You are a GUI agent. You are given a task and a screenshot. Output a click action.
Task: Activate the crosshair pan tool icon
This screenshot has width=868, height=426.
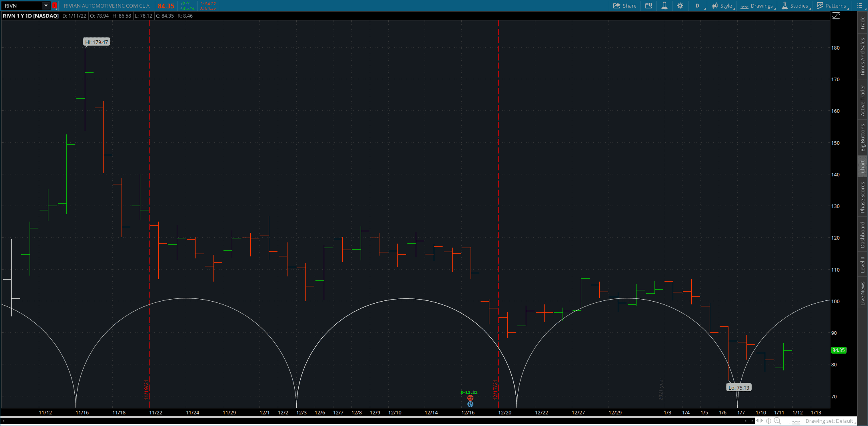click(768, 421)
